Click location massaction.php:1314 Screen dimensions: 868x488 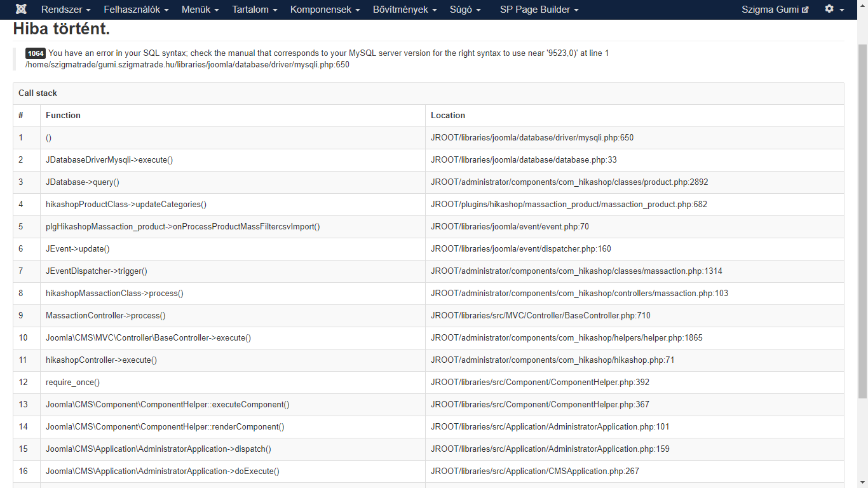tap(577, 271)
